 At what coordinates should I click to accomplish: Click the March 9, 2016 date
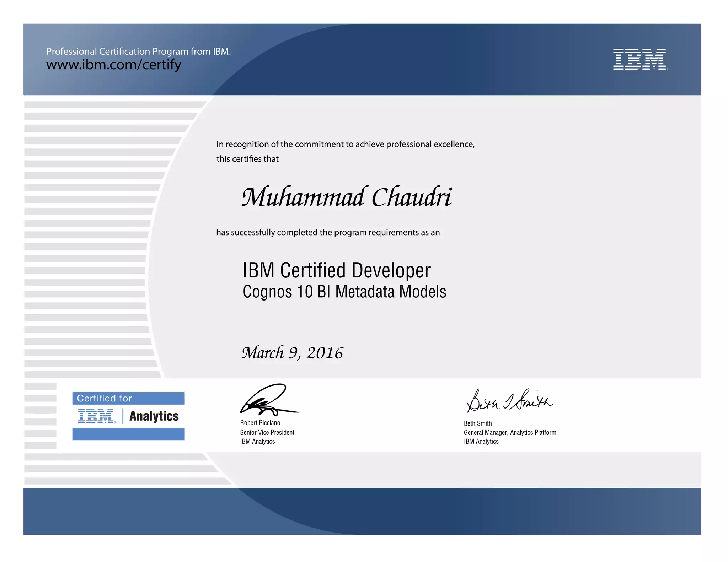292,353
